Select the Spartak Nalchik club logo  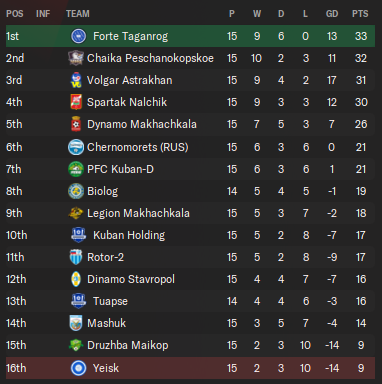[x=76, y=102]
